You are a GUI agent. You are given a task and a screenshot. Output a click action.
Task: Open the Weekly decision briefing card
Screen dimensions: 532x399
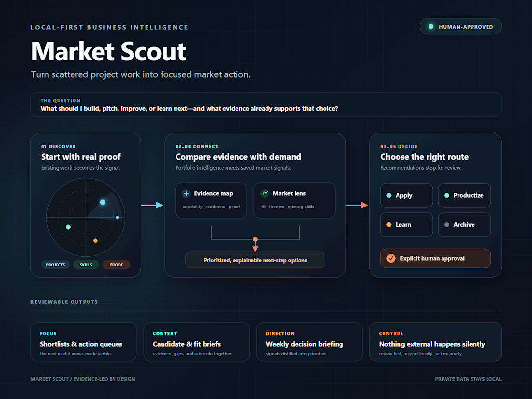tap(310, 341)
